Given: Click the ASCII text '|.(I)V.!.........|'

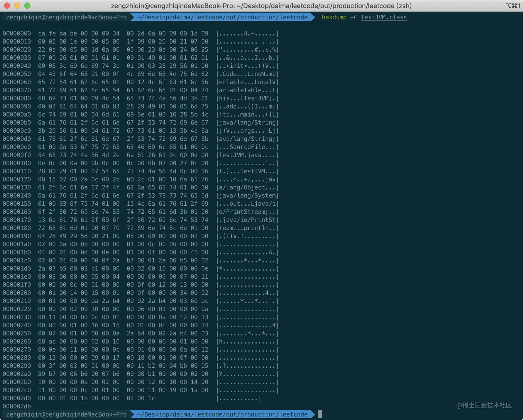Looking at the screenshot, I should (x=247, y=236).
